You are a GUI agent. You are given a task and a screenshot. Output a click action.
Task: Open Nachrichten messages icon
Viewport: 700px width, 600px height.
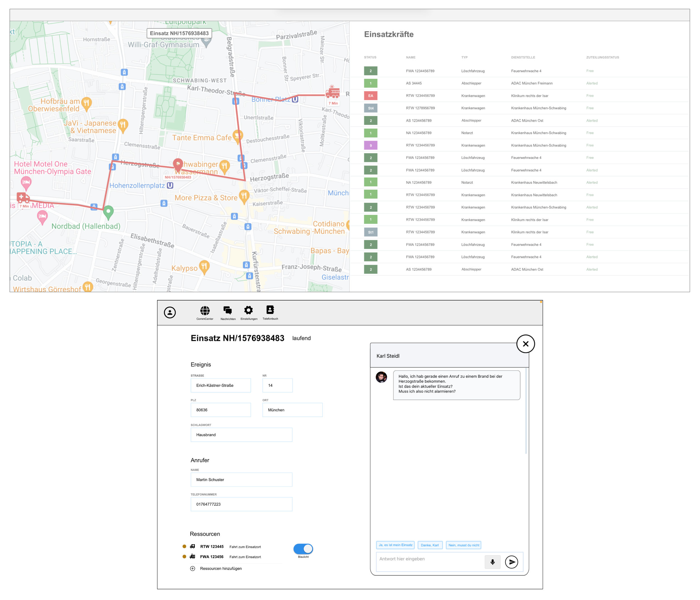point(228,310)
